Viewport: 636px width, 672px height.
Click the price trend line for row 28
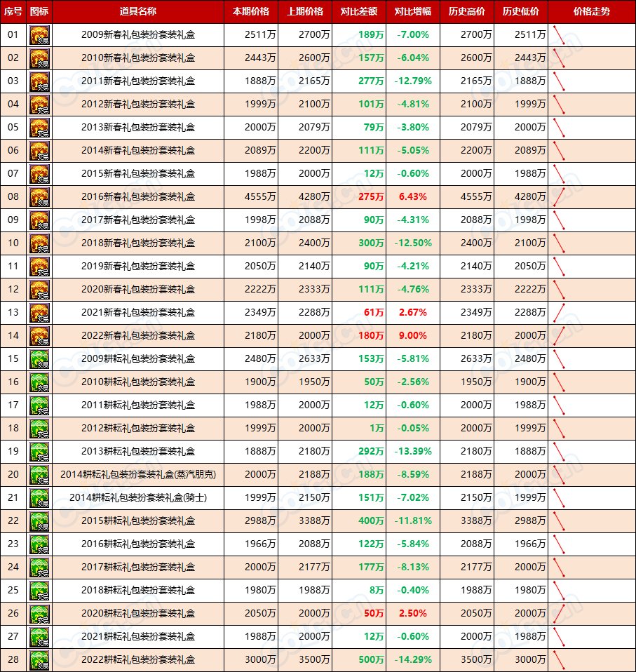tap(560, 660)
